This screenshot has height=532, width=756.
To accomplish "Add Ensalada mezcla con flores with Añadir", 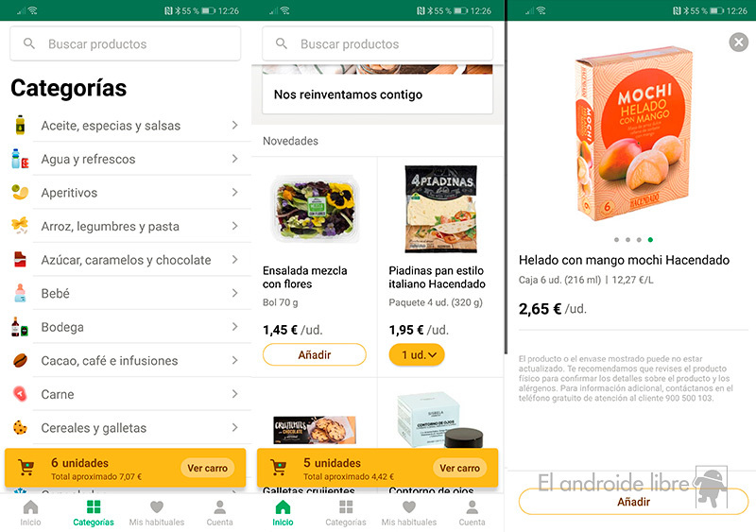I will tap(315, 354).
